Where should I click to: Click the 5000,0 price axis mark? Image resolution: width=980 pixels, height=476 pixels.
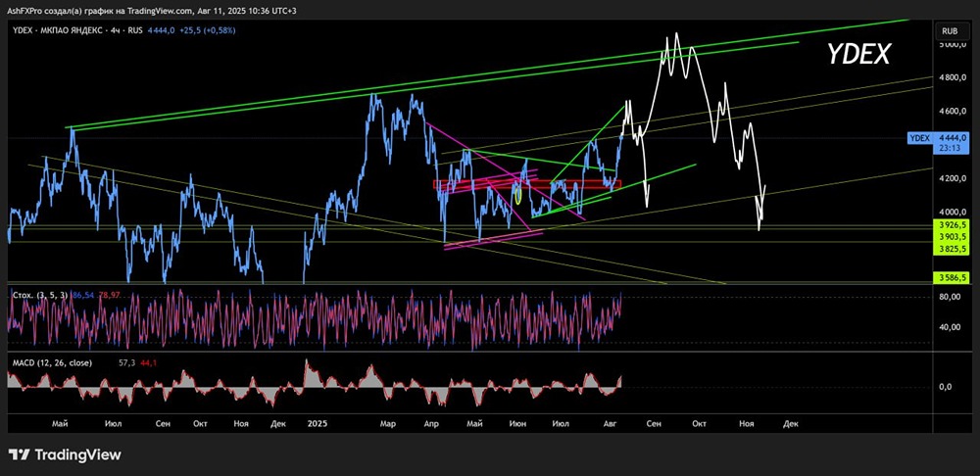pos(954,45)
